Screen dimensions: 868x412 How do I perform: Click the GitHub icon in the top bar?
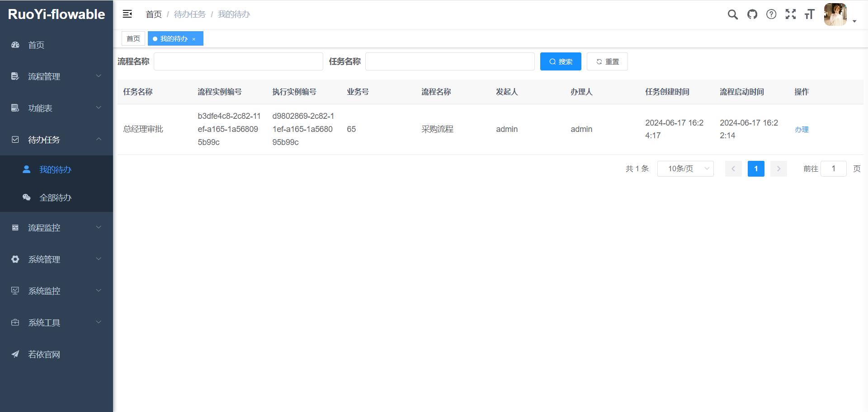752,14
